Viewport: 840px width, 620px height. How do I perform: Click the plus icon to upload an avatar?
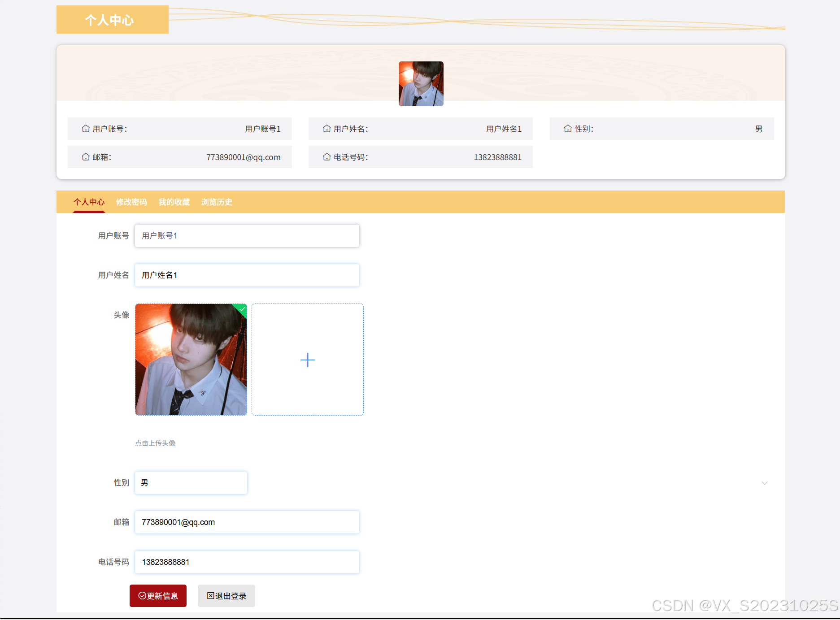[x=308, y=360]
